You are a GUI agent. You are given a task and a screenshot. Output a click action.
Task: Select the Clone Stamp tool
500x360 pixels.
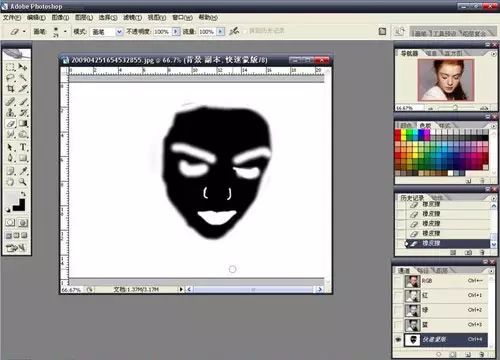coord(10,113)
